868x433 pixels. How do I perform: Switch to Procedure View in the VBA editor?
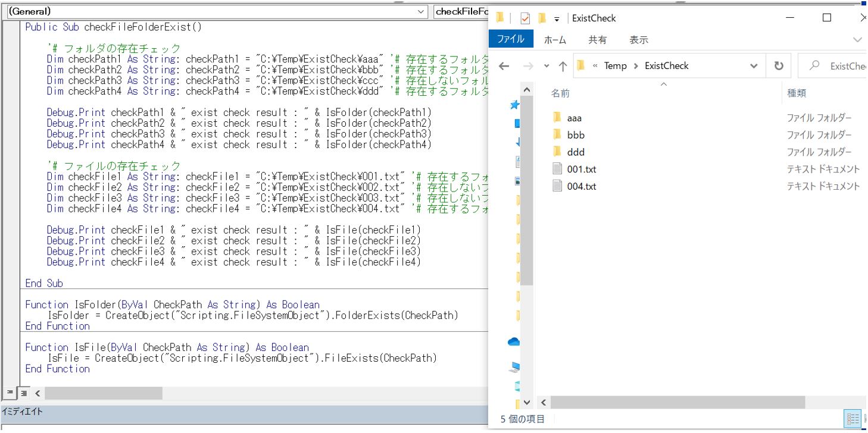coord(10,393)
